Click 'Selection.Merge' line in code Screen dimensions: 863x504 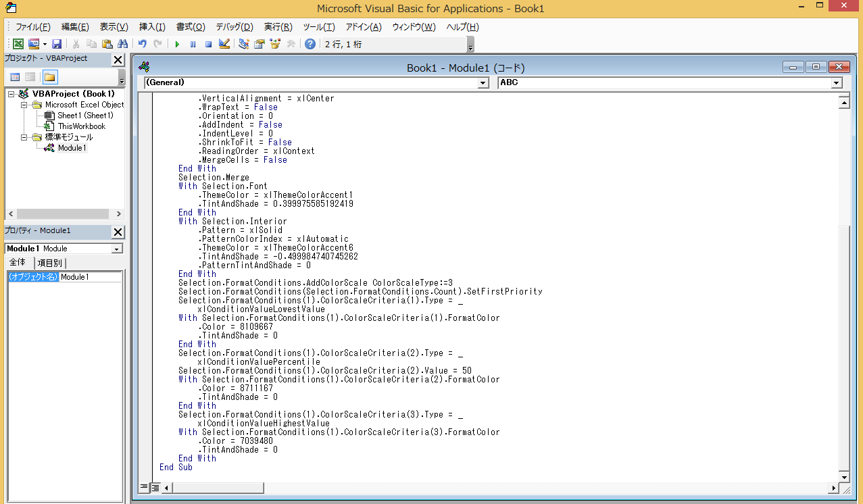coord(214,177)
